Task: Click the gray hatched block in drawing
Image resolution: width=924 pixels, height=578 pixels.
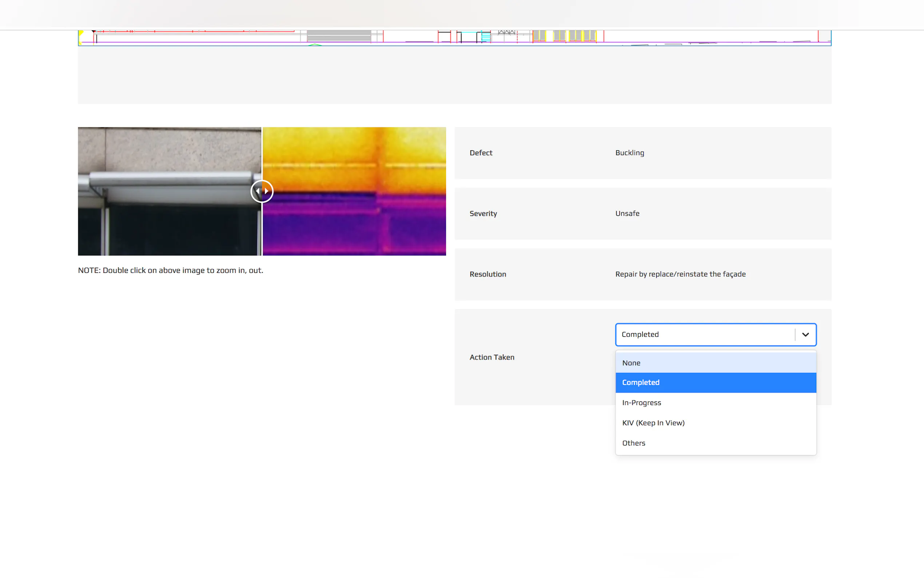Action: tap(339, 36)
